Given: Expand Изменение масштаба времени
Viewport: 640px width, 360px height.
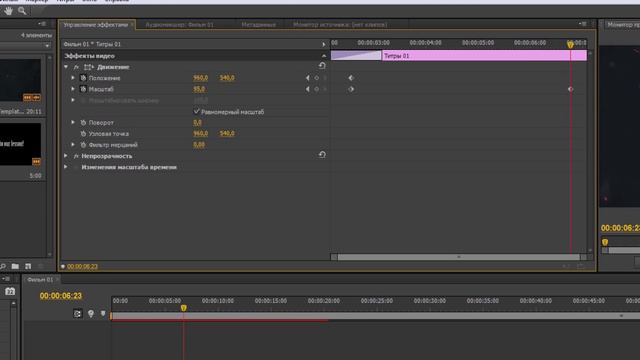Looking at the screenshot, I should tap(66, 167).
